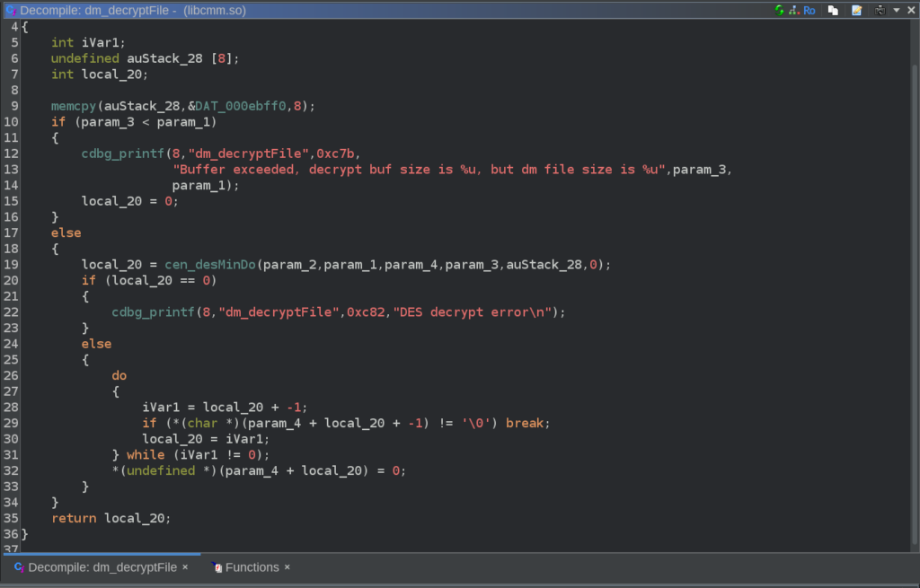
Task: Close the Functions tab
Action: click(287, 567)
